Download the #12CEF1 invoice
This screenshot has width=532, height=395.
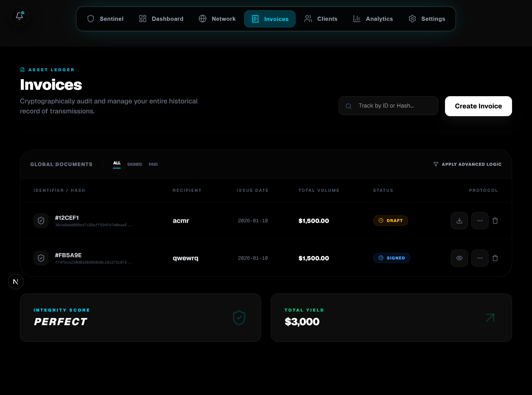tap(459, 221)
